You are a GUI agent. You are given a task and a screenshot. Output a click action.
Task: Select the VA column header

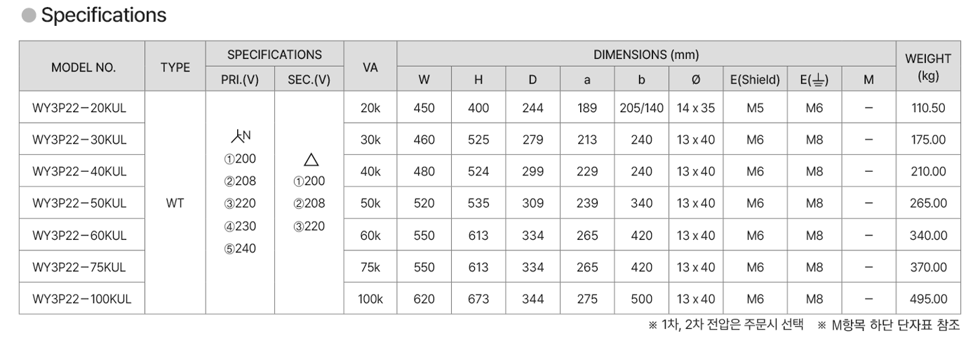370,67
